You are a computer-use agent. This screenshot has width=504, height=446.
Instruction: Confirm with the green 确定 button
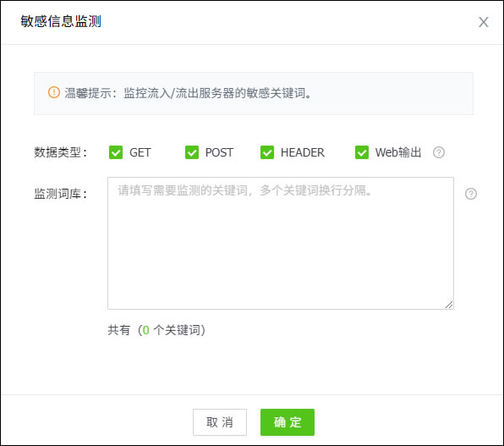click(x=288, y=422)
